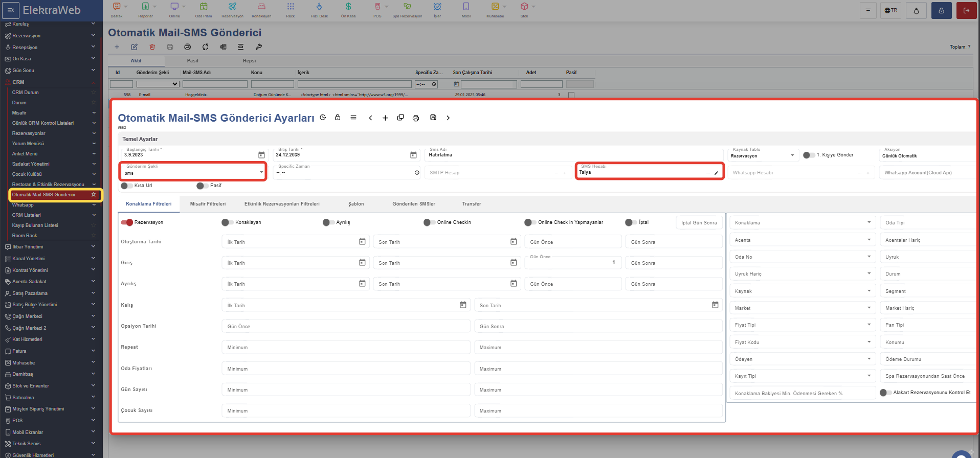
Task: Open the Şablon tab
Action: click(356, 204)
